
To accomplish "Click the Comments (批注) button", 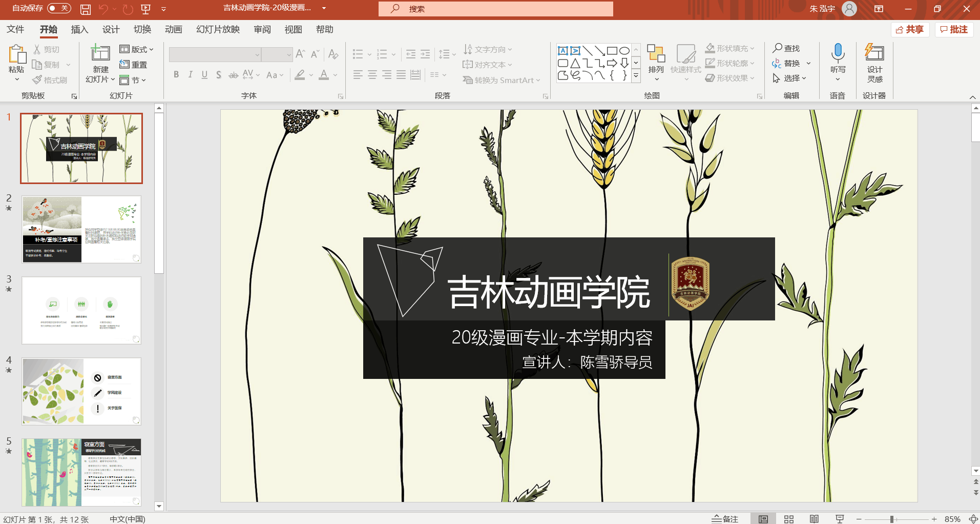I will pos(954,29).
